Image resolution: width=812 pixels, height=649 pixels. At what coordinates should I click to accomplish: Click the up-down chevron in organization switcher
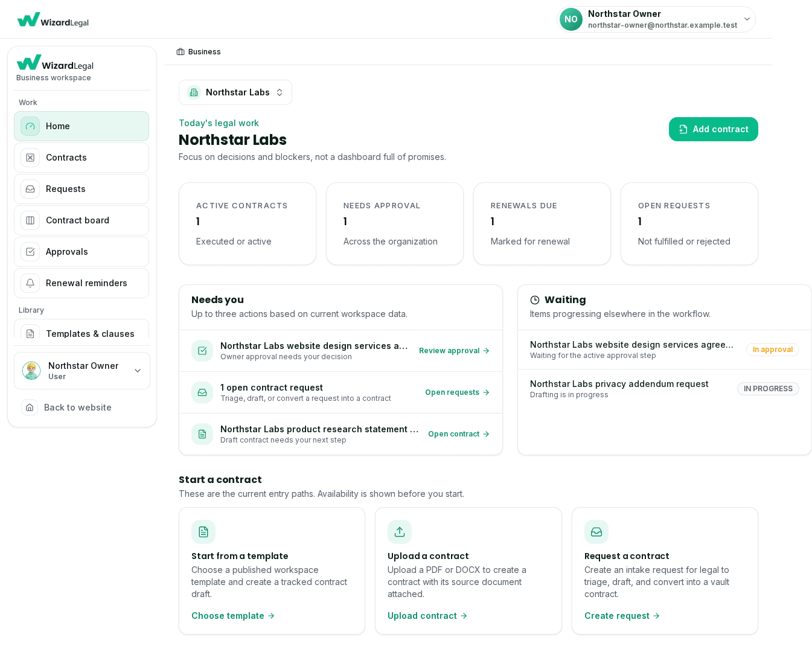coord(280,92)
